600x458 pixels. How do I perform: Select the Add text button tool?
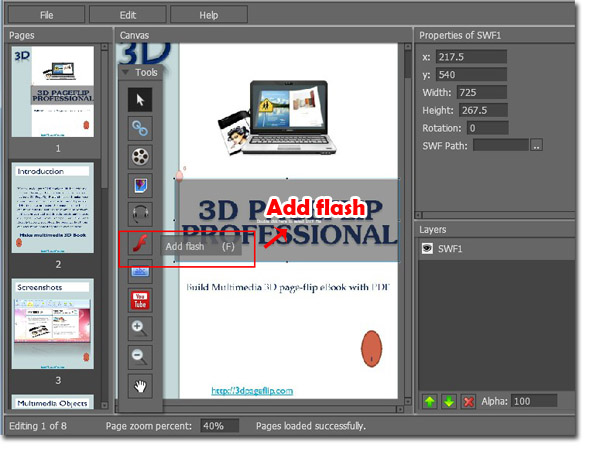point(140,271)
